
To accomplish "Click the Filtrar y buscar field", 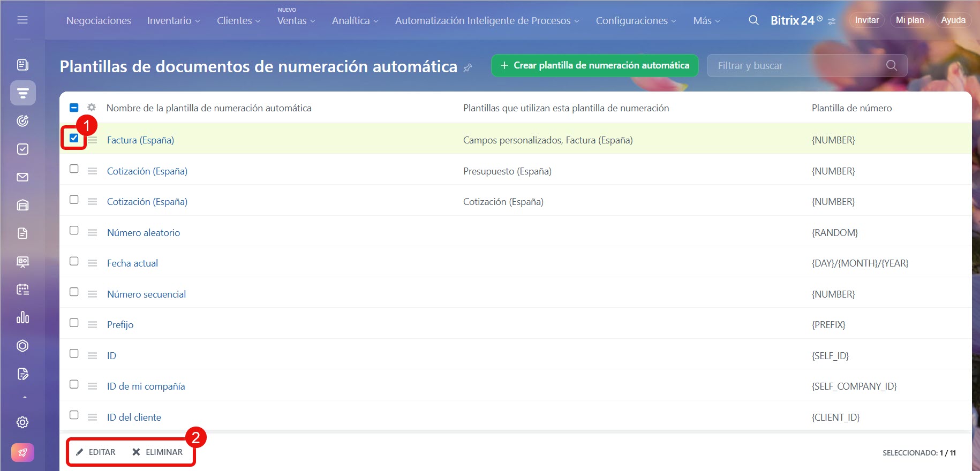I will (x=798, y=66).
